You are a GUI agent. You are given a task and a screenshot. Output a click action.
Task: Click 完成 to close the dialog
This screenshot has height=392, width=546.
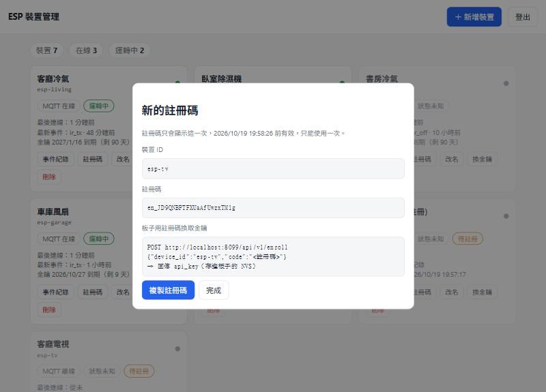(x=214, y=290)
